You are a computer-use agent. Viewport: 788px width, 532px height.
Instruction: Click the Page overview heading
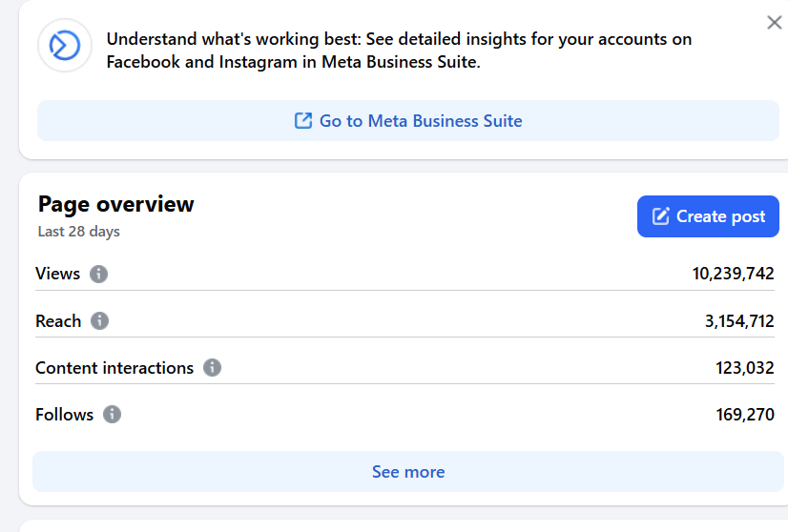(115, 204)
